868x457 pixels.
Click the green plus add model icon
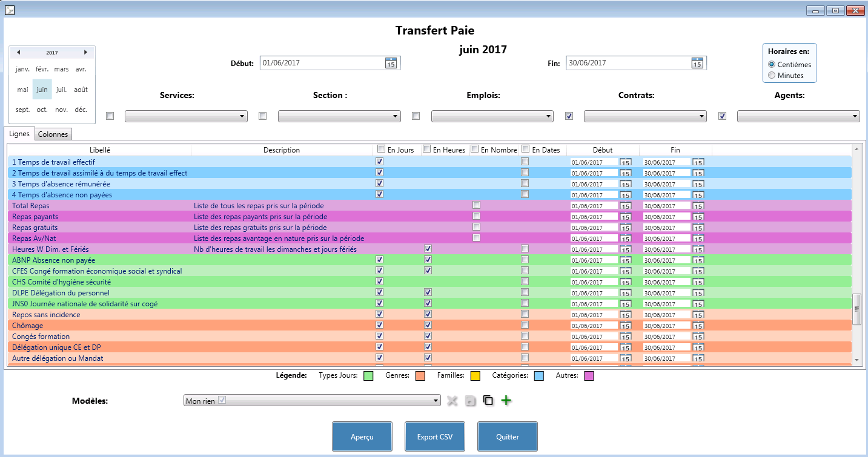click(506, 401)
